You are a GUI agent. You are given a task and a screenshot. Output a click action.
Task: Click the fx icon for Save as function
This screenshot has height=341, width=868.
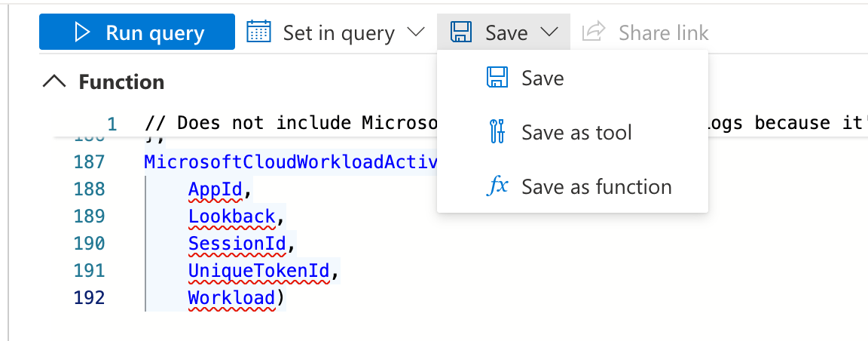point(497,187)
